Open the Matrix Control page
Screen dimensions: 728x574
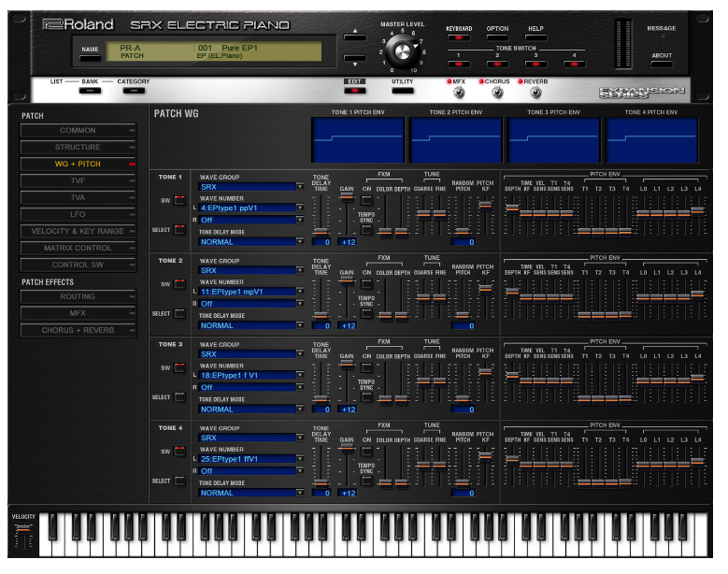pyautogui.click(x=78, y=248)
